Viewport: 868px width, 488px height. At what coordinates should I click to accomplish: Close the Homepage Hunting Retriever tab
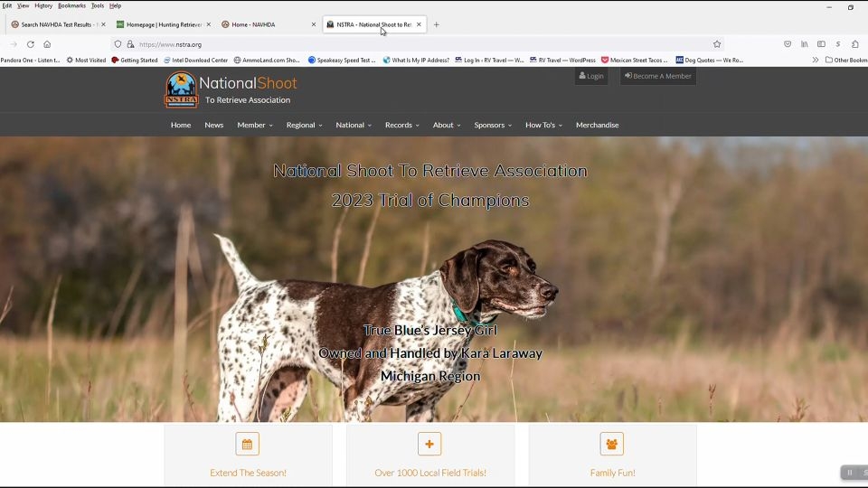click(x=208, y=24)
